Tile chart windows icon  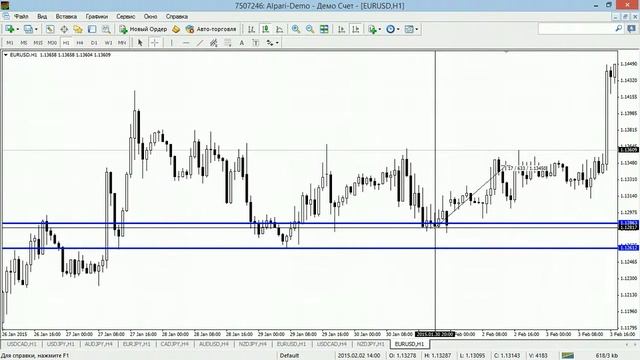click(x=324, y=29)
